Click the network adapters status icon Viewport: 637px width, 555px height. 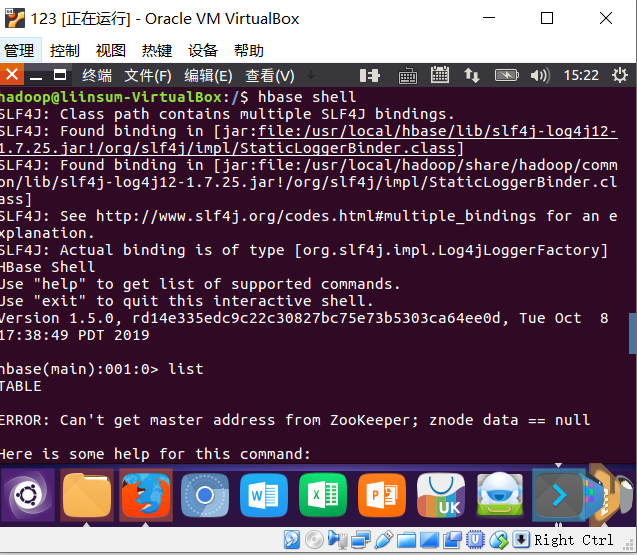[x=361, y=540]
